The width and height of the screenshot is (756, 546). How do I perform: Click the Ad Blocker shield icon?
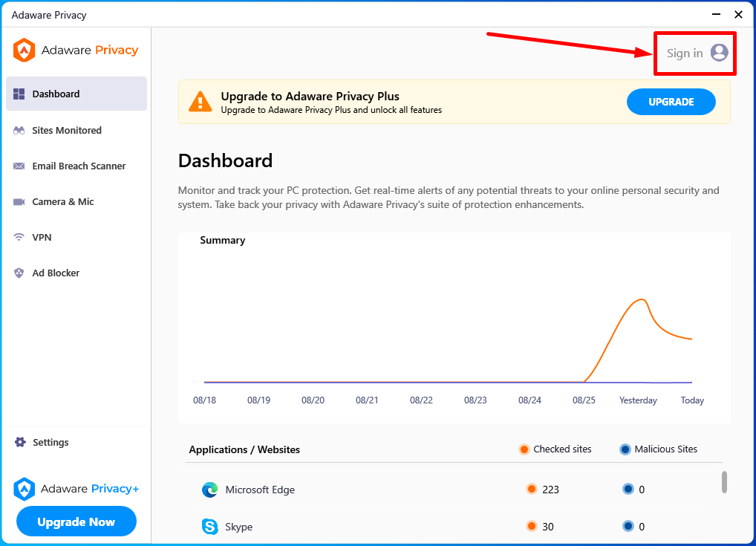(x=19, y=273)
